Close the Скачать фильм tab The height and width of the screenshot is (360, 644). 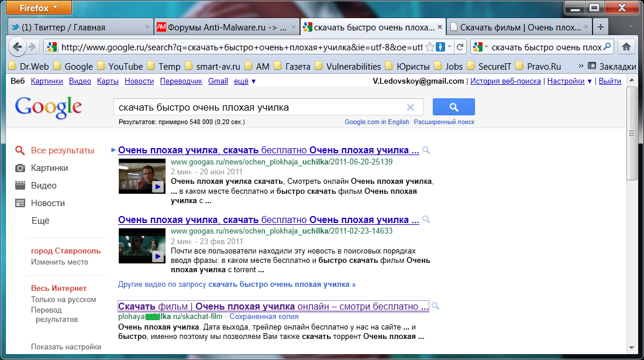(586, 27)
